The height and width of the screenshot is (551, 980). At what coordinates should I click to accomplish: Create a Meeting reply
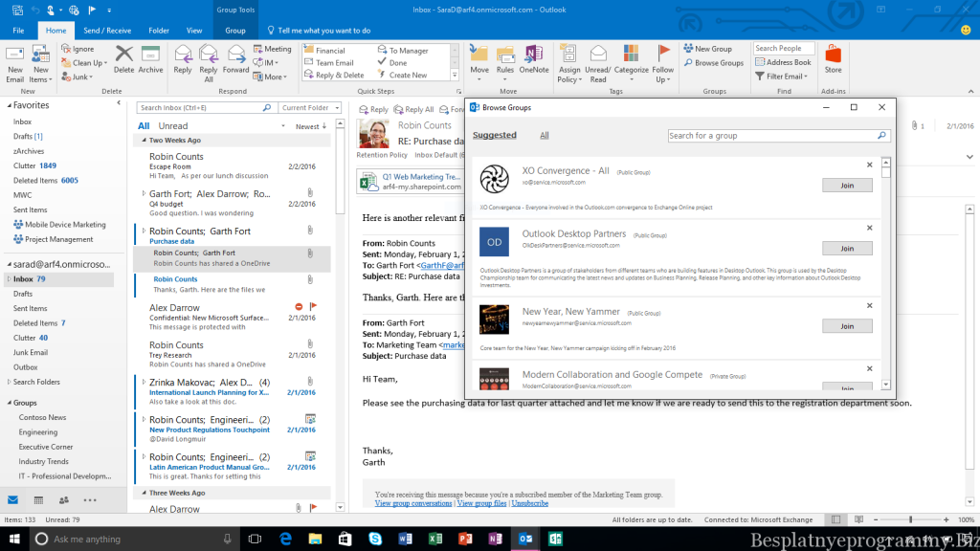273,49
